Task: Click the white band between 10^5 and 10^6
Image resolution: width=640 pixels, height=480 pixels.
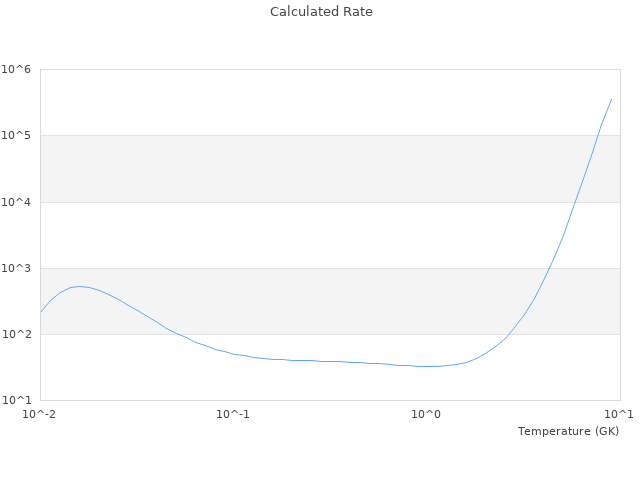Action: [300, 102]
